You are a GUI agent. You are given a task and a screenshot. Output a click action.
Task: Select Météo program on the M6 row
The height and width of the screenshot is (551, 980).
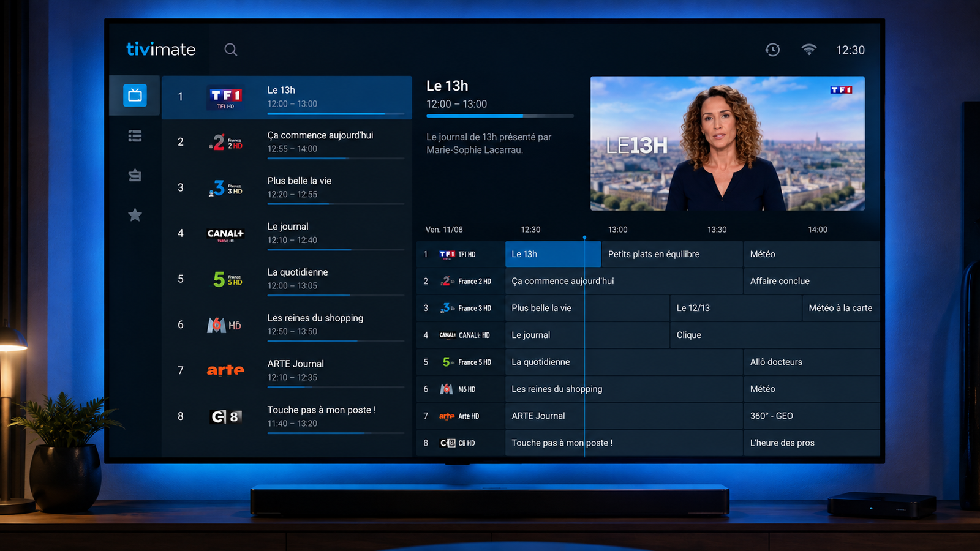click(812, 389)
